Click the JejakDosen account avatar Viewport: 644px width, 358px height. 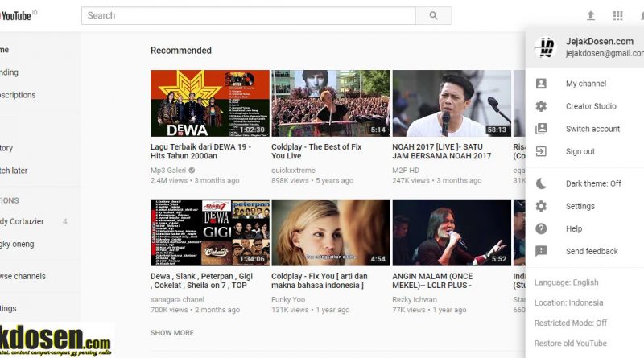(546, 47)
